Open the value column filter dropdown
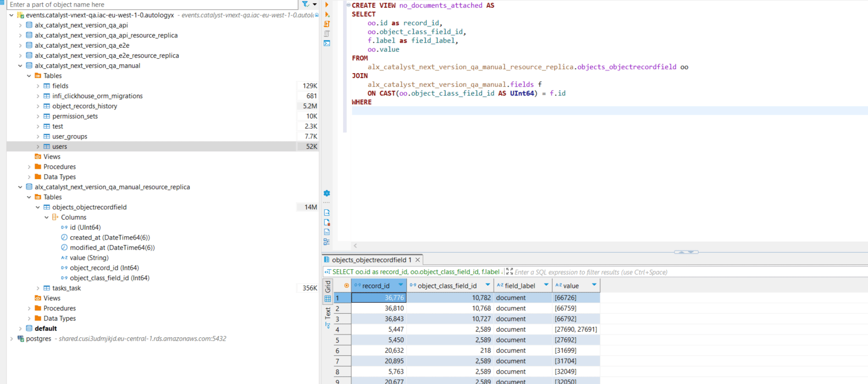Screen dimensions: 868x384 click(594, 285)
